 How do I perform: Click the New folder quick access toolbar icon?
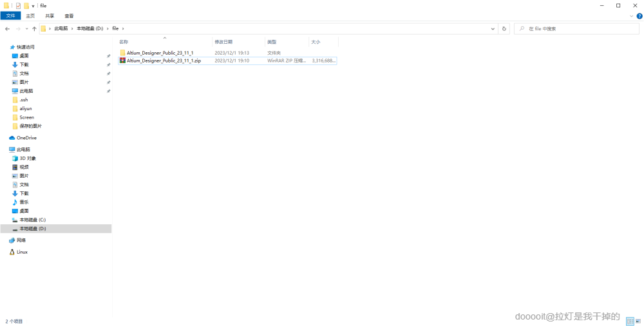(26, 6)
